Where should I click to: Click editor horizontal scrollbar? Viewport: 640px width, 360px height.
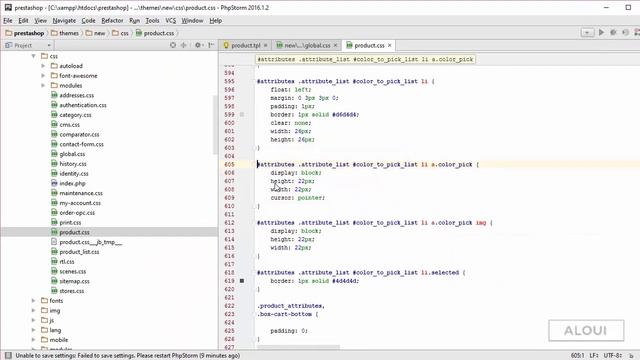pos(298,348)
